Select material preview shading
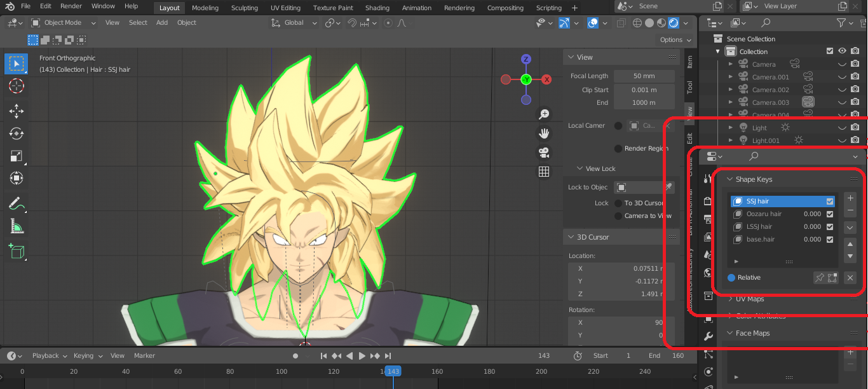Image resolution: width=868 pixels, height=389 pixels. [x=661, y=23]
